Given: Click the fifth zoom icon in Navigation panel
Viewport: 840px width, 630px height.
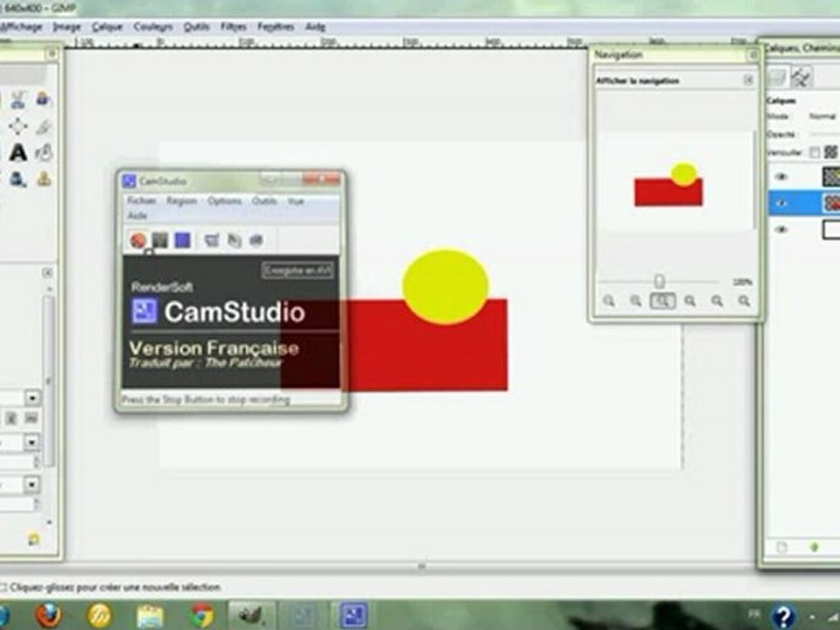Looking at the screenshot, I should tap(717, 301).
